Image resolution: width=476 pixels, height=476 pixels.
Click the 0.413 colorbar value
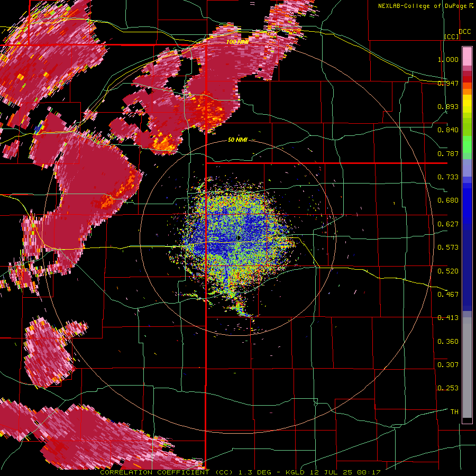[x=448, y=318]
